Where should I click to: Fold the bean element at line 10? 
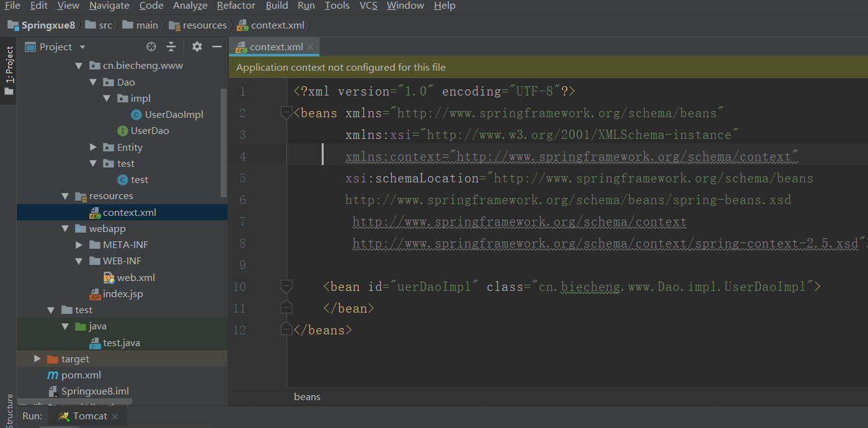click(x=286, y=287)
